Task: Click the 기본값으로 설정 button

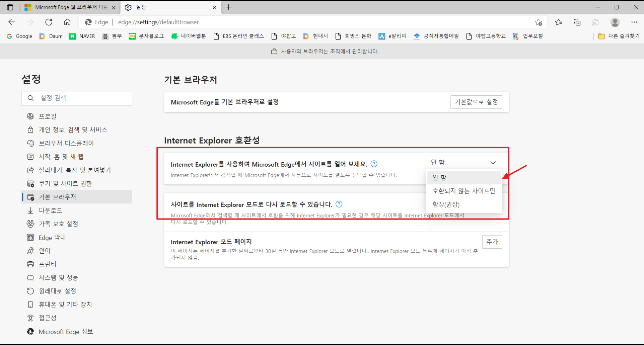Action: [476, 102]
